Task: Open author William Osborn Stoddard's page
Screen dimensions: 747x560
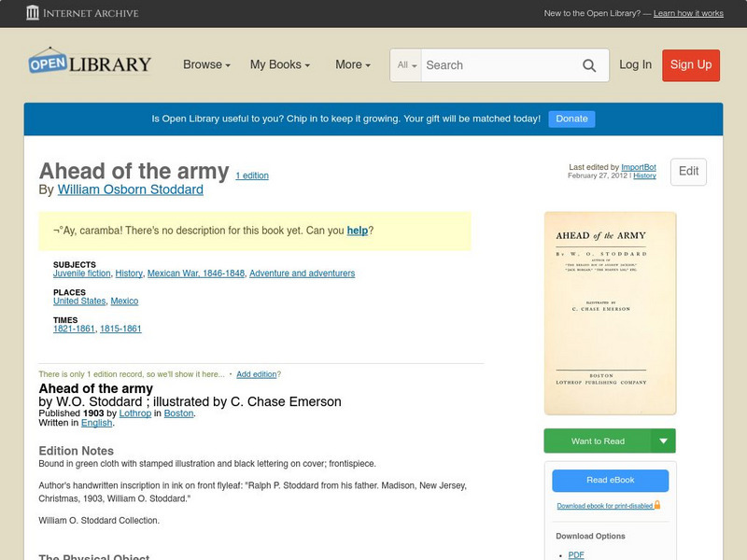Action: 130,189
